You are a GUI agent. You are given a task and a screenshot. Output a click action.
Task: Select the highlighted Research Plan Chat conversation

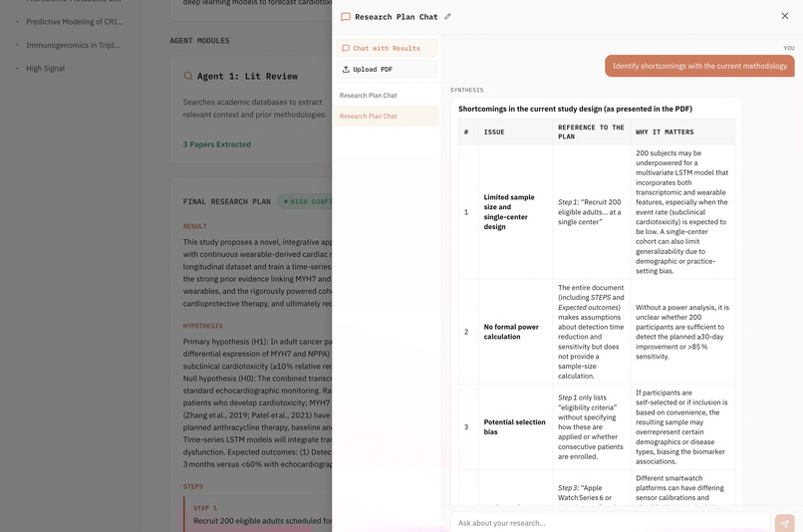[387, 117]
